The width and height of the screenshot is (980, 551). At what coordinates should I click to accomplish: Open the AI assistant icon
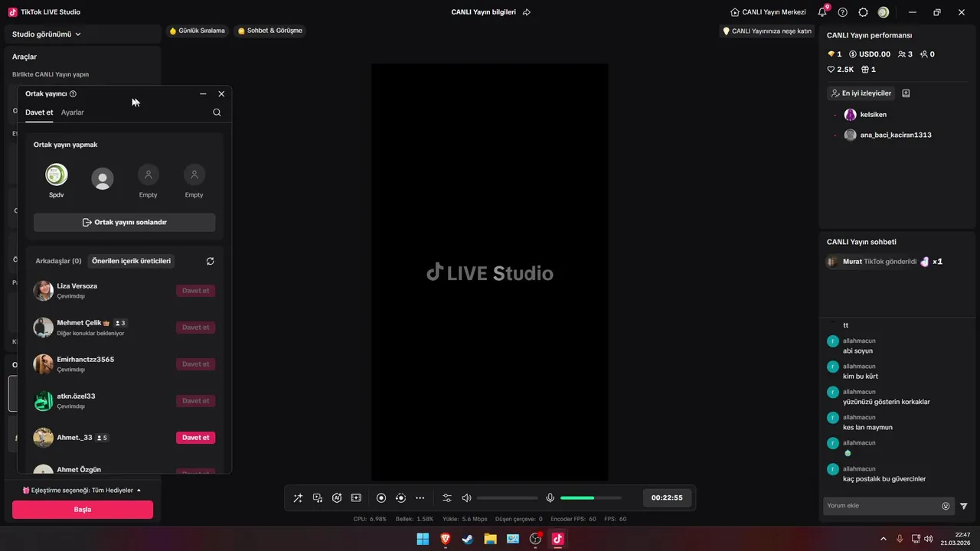[x=337, y=497]
